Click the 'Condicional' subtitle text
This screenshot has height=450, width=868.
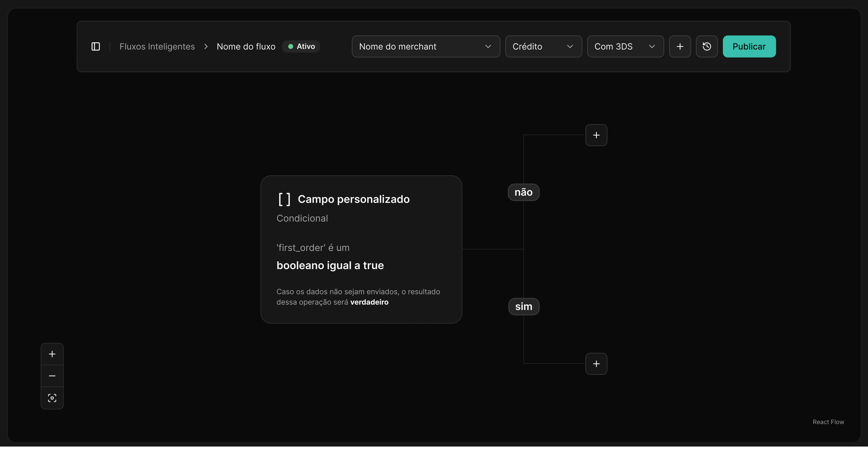click(302, 218)
